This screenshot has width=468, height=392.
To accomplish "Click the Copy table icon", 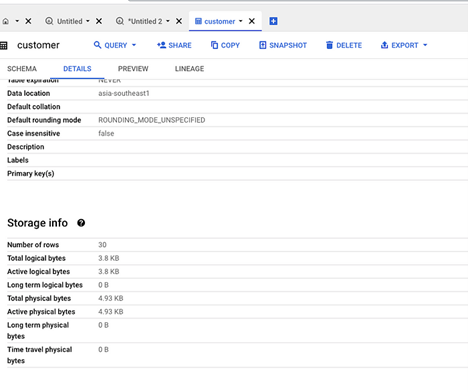I will tap(214, 45).
